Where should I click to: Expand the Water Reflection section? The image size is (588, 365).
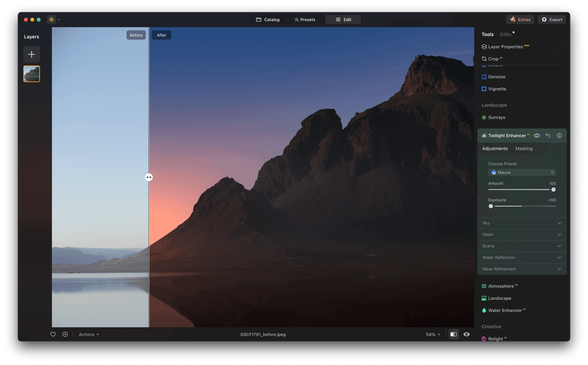(x=522, y=258)
